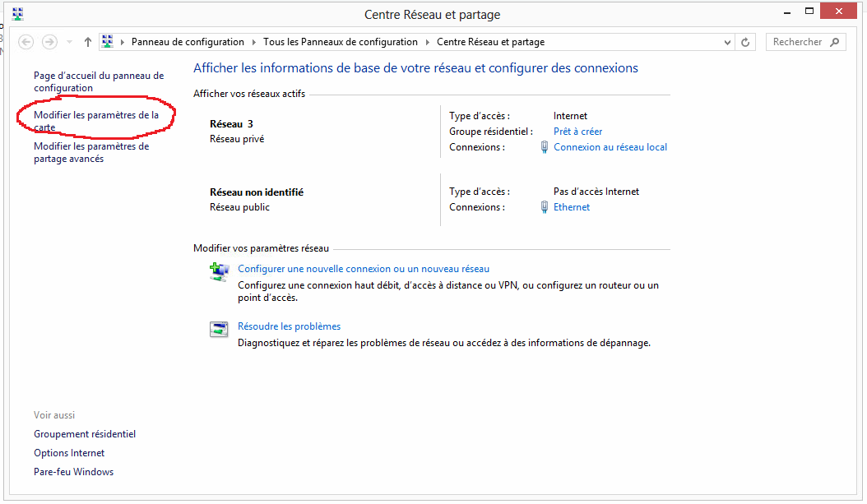Expand chevron after Panneau de configuration breadcrumb
The image size is (867, 504).
pyautogui.click(x=254, y=42)
